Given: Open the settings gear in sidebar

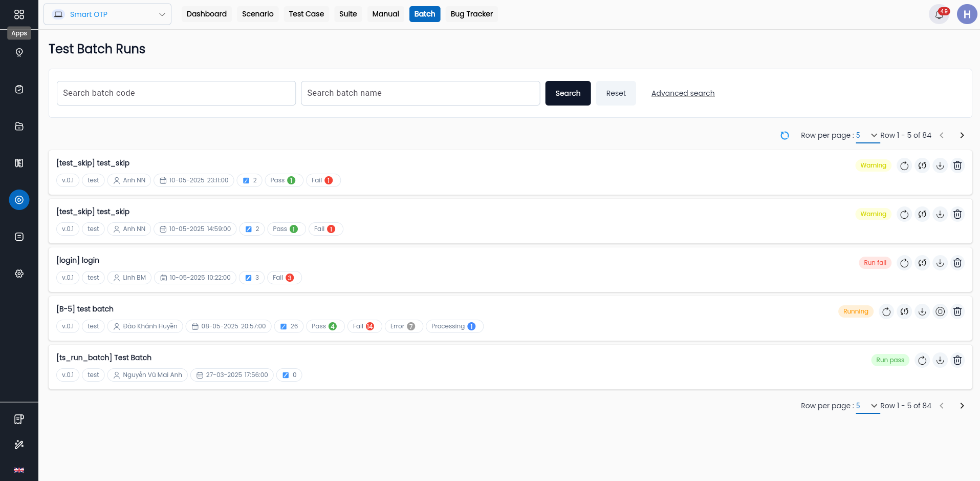Looking at the screenshot, I should click(x=19, y=274).
